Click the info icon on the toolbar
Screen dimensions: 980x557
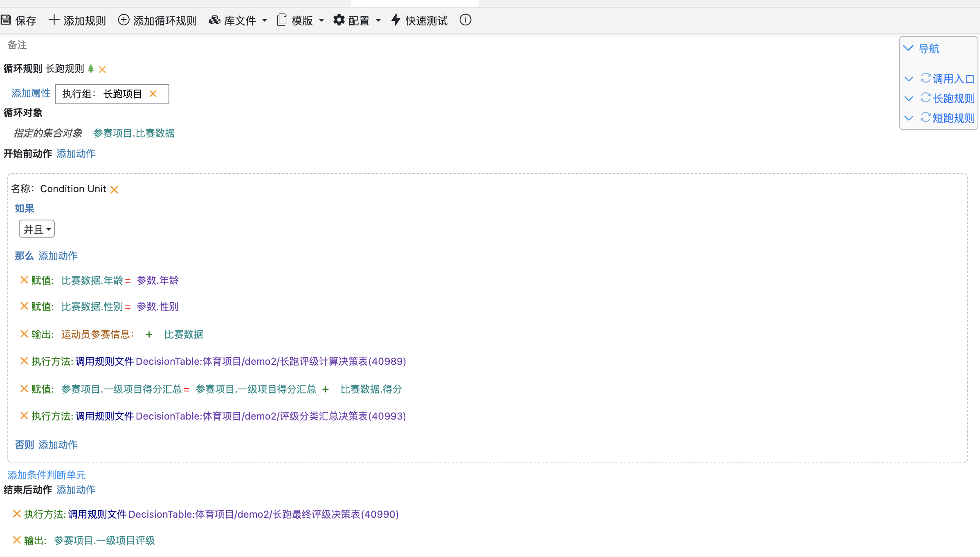465,20
